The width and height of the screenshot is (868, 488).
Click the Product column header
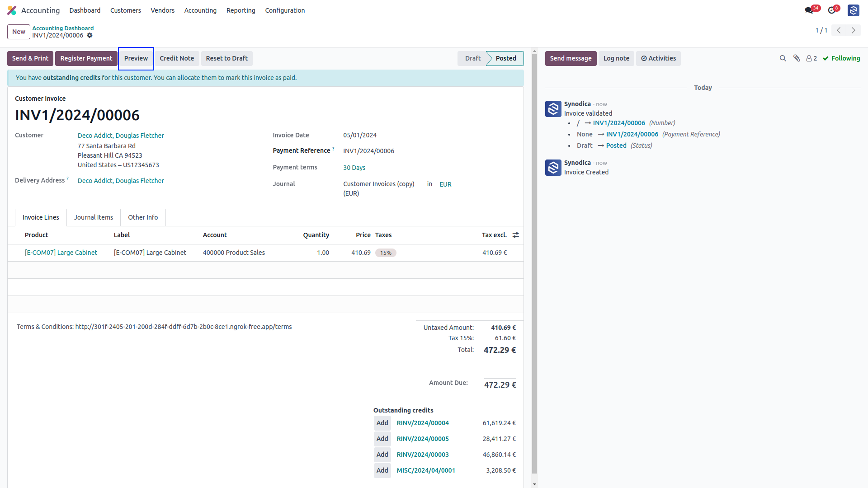[x=37, y=235]
